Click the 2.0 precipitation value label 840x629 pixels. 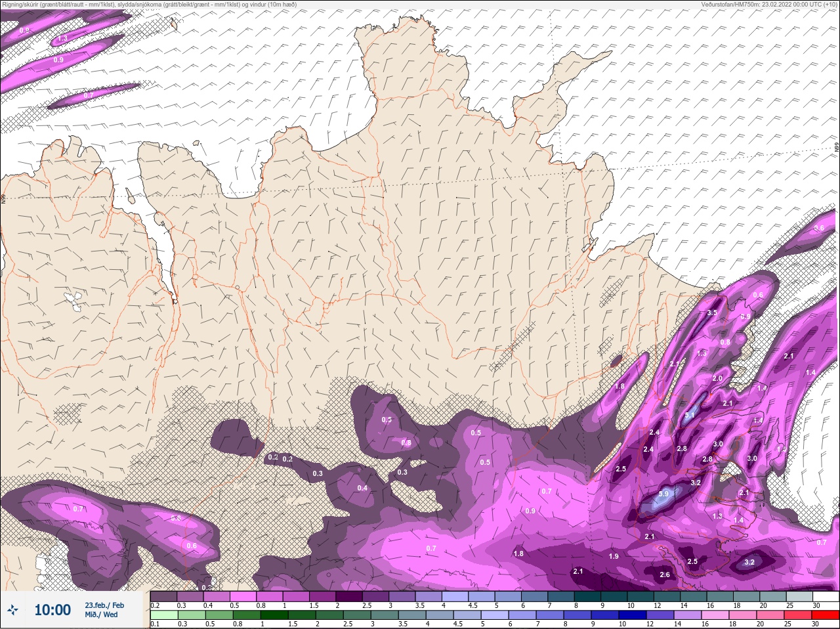click(x=717, y=379)
